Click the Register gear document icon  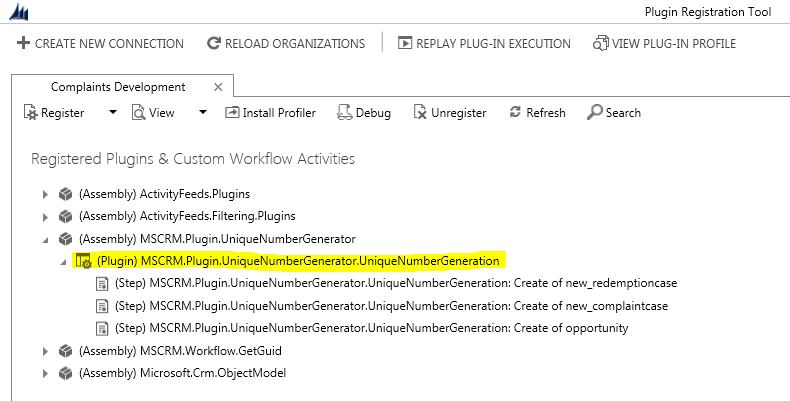(x=31, y=112)
